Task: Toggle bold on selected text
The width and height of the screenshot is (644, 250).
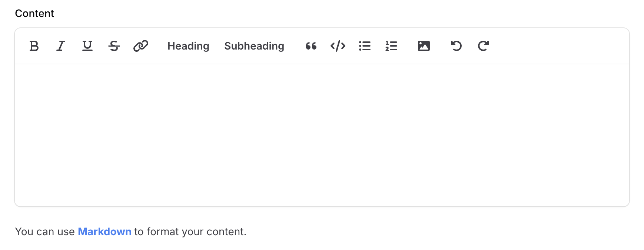Action: pyautogui.click(x=34, y=46)
